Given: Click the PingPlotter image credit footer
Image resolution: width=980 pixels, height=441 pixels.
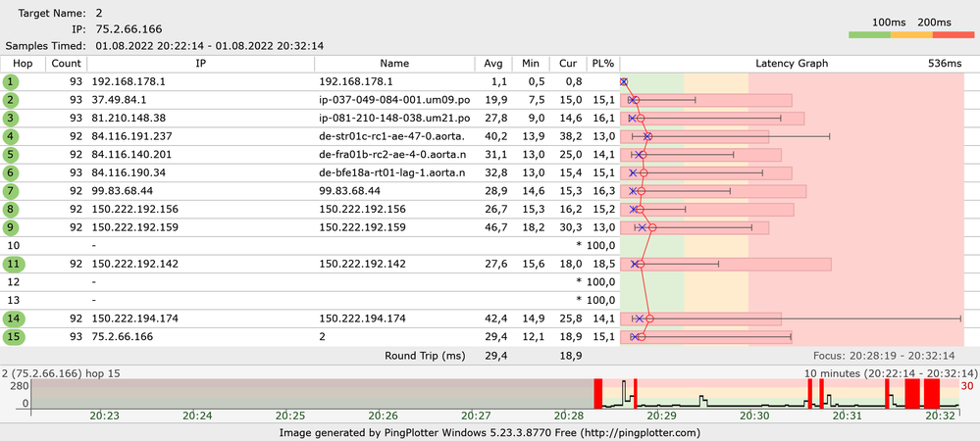Looking at the screenshot, I should 490,432.
